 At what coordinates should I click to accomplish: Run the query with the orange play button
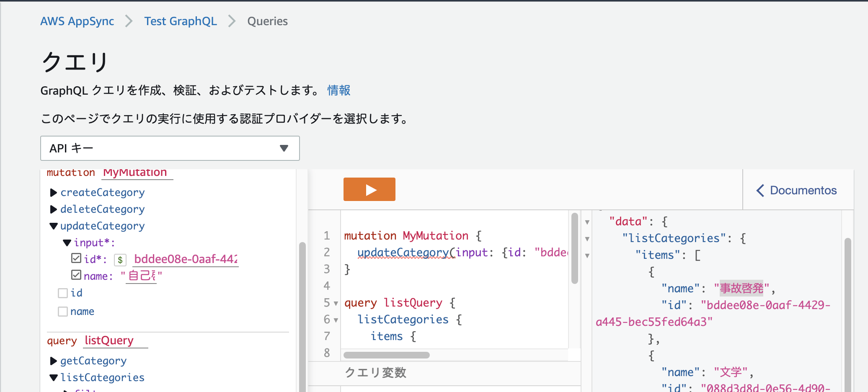coord(369,189)
